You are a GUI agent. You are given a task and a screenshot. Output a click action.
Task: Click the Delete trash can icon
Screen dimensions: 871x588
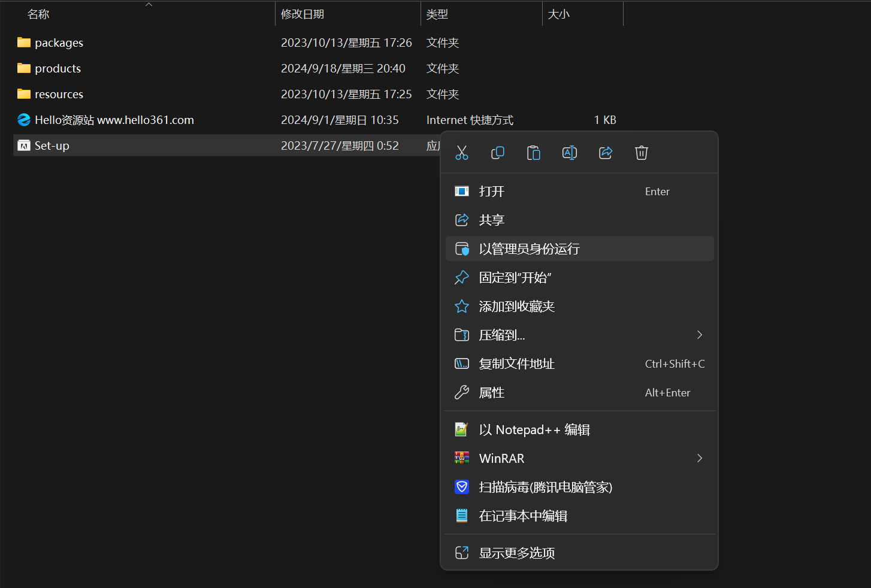(642, 153)
